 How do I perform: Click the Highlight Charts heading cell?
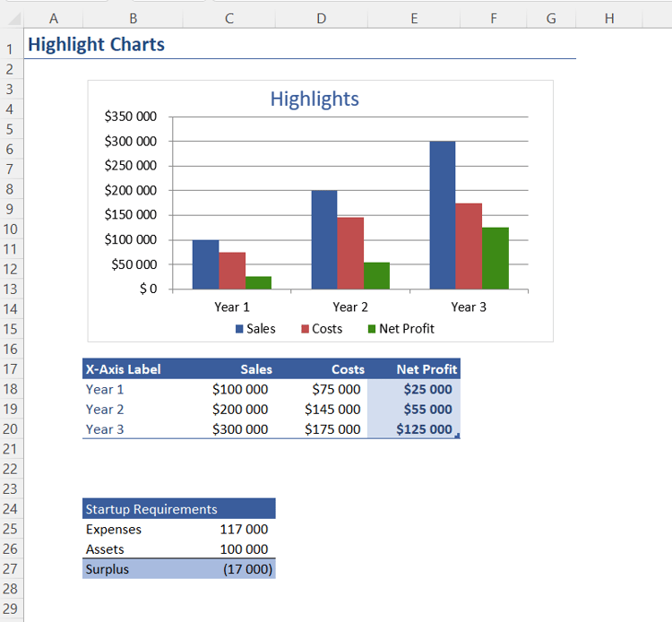(97, 45)
